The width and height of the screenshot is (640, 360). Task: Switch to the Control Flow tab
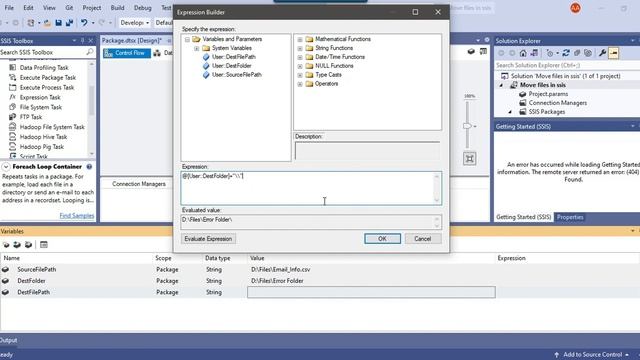pos(127,53)
